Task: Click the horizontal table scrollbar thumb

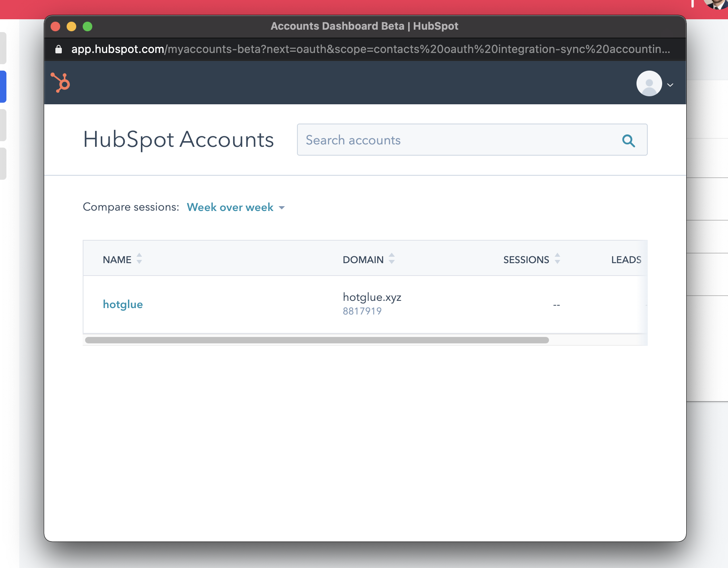Action: click(x=317, y=340)
